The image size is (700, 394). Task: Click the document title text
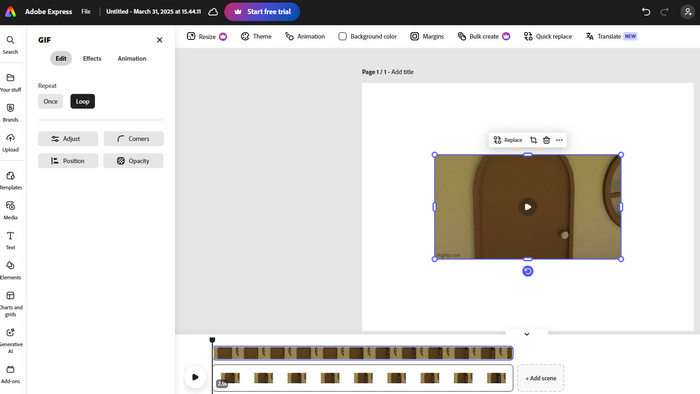(153, 12)
